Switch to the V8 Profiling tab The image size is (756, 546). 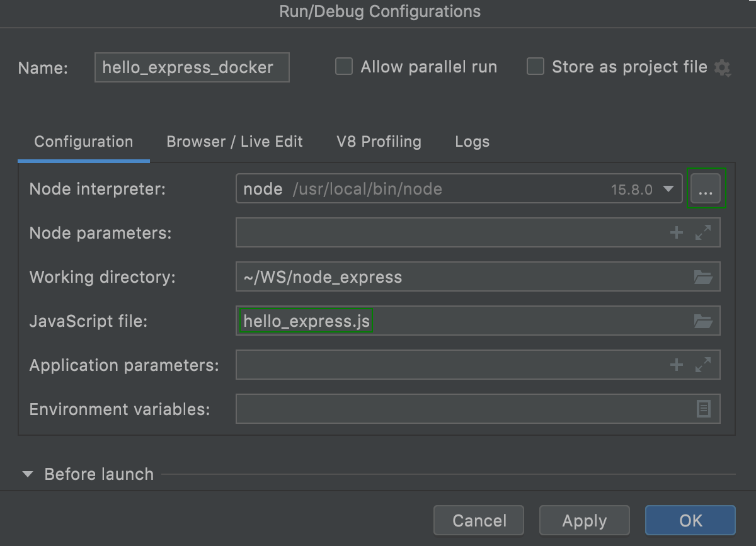[x=378, y=142]
